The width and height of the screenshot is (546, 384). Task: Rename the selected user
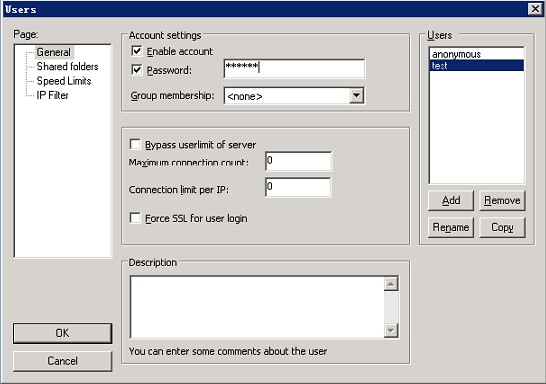(x=451, y=227)
